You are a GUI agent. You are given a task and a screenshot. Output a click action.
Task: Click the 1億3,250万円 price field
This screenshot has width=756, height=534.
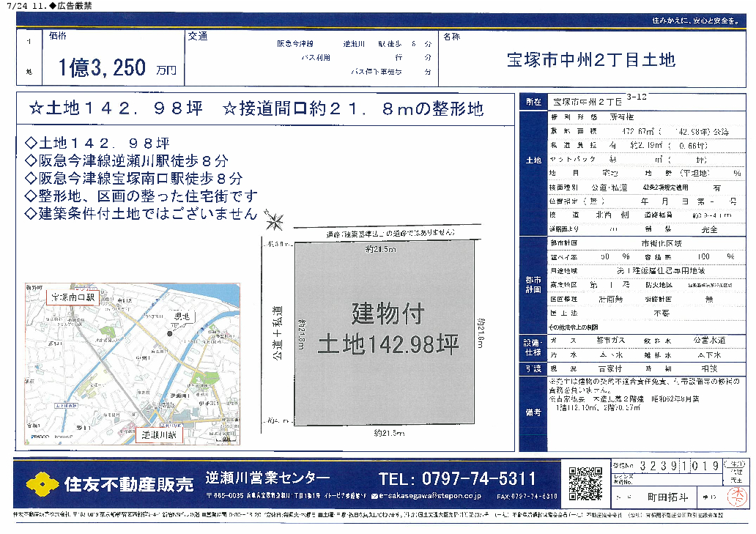click(117, 68)
